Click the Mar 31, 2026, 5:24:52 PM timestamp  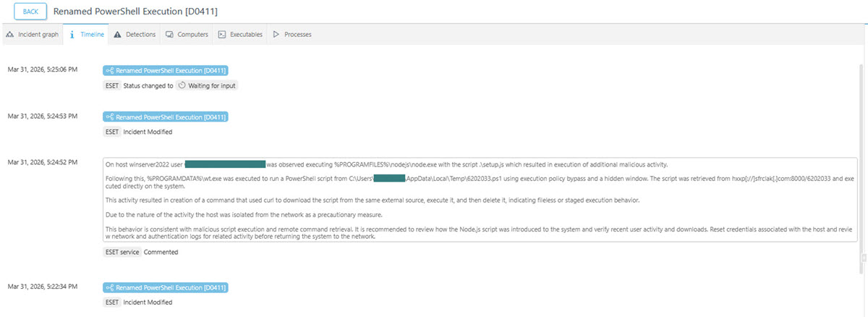click(42, 162)
